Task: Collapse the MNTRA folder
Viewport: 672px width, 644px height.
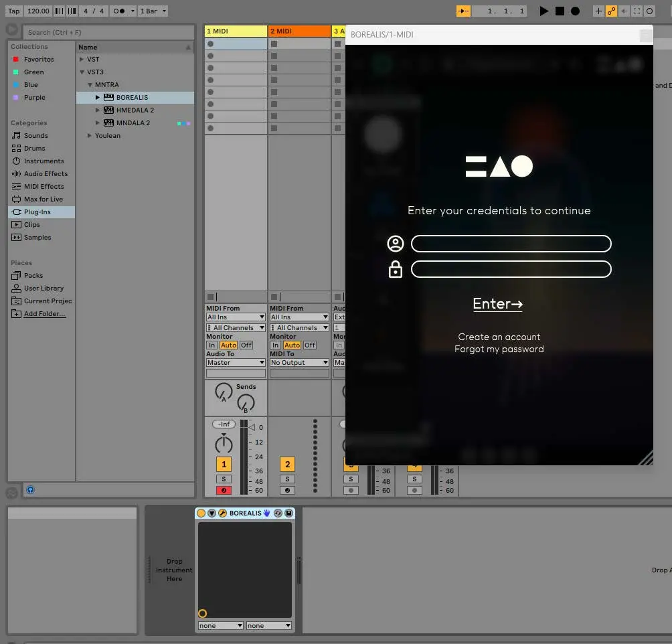Action: (90, 85)
